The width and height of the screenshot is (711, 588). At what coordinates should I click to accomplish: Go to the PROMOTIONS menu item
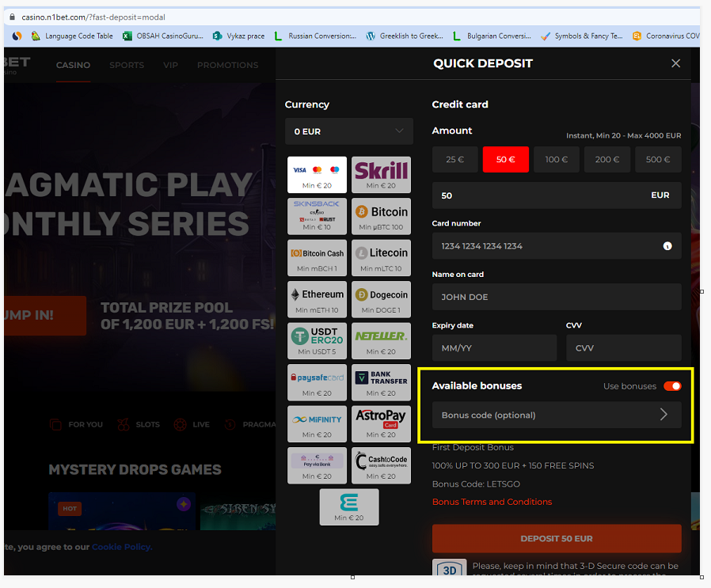pyautogui.click(x=227, y=65)
